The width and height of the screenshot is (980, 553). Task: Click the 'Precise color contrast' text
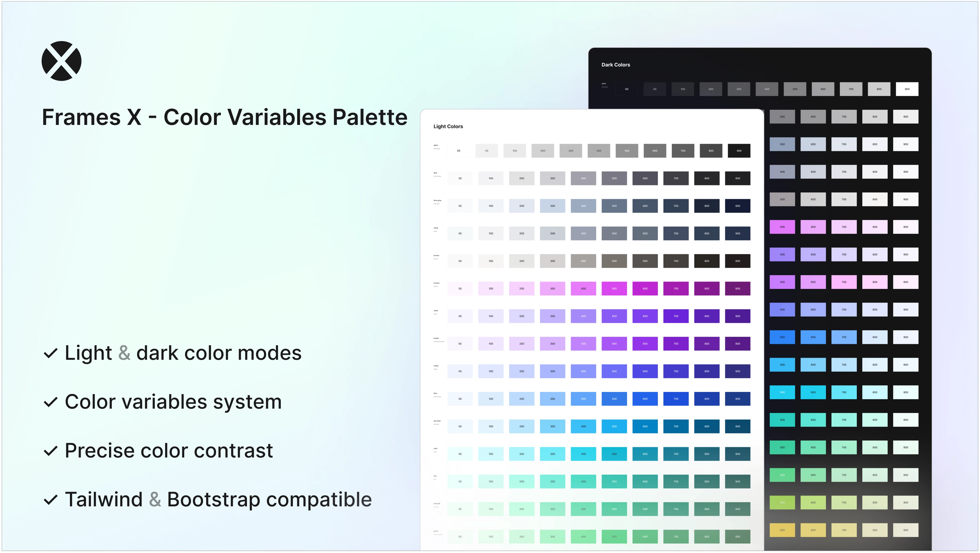[169, 451]
